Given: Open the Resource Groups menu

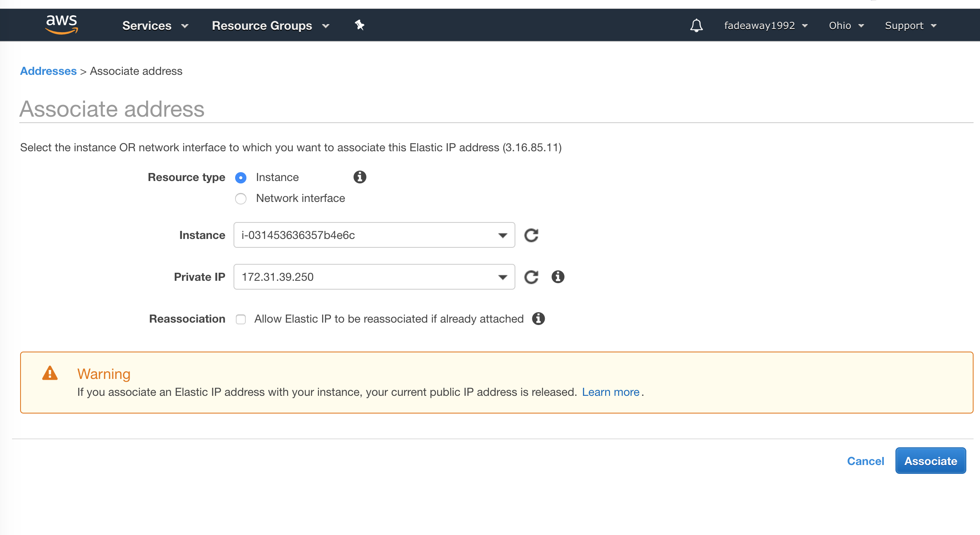Looking at the screenshot, I should (x=270, y=26).
